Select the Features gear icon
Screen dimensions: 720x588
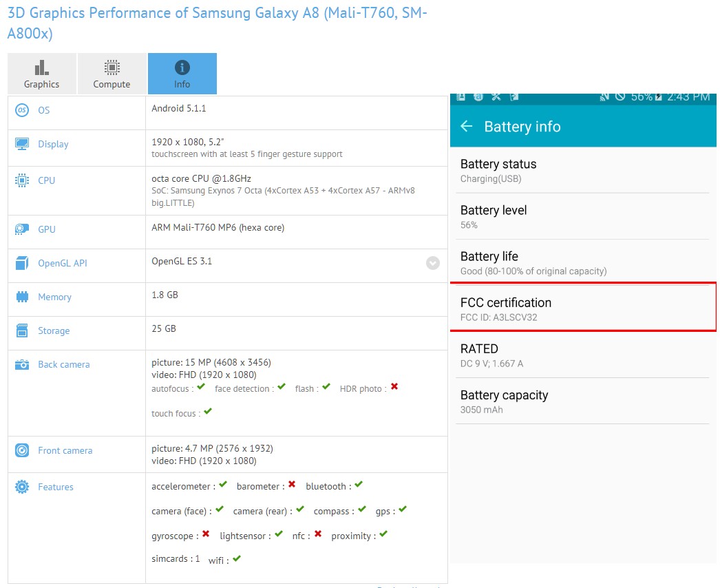point(21,487)
